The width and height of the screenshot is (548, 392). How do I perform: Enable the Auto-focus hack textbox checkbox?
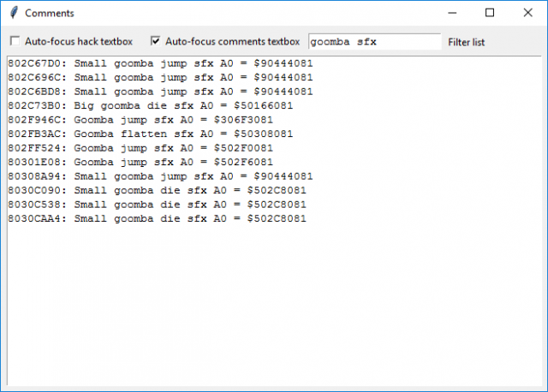coord(15,41)
